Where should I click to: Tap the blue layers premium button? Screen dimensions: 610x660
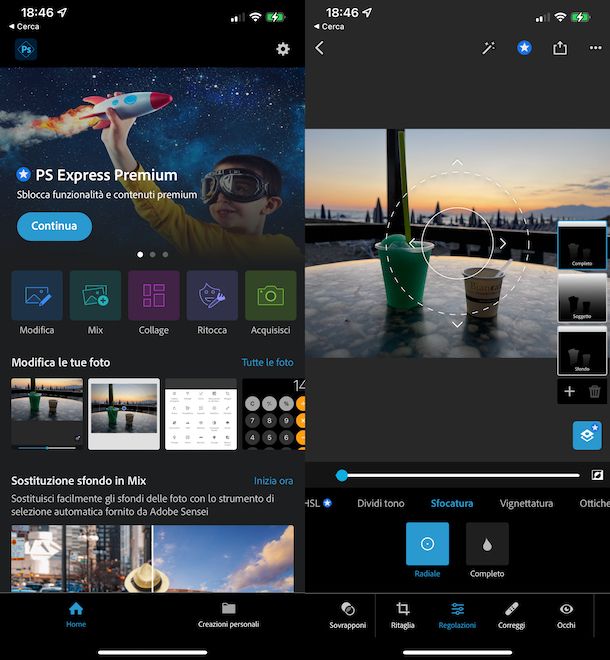(x=587, y=435)
